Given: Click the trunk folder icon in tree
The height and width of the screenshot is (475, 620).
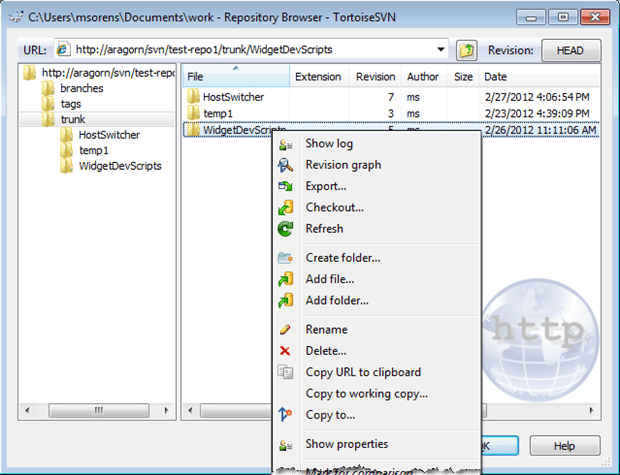Looking at the screenshot, I should tap(48, 119).
